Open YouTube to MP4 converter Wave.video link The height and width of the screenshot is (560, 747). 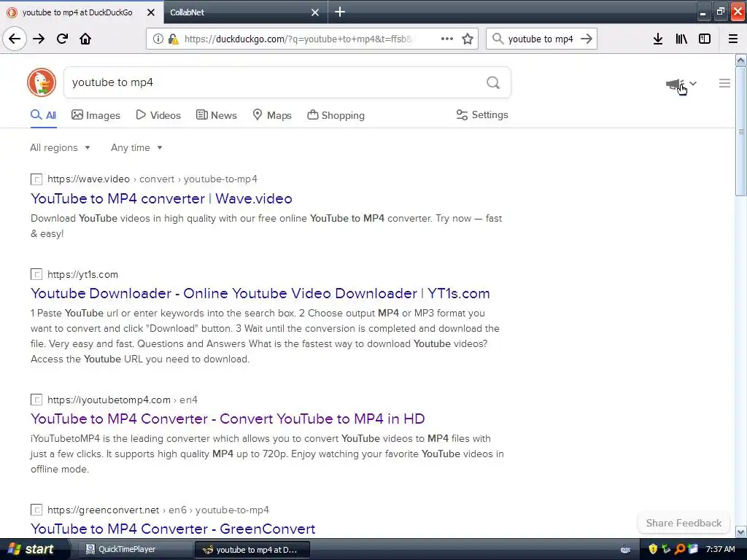pyautogui.click(x=161, y=198)
